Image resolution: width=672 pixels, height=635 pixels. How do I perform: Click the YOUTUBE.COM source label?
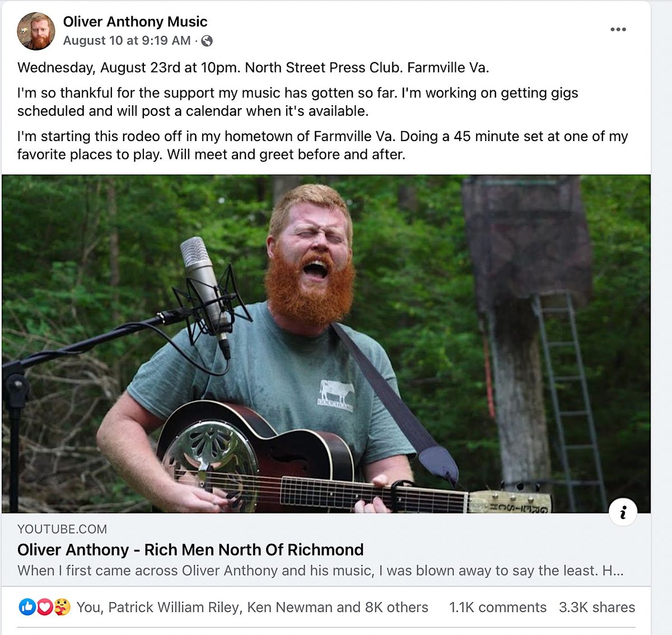click(x=62, y=529)
